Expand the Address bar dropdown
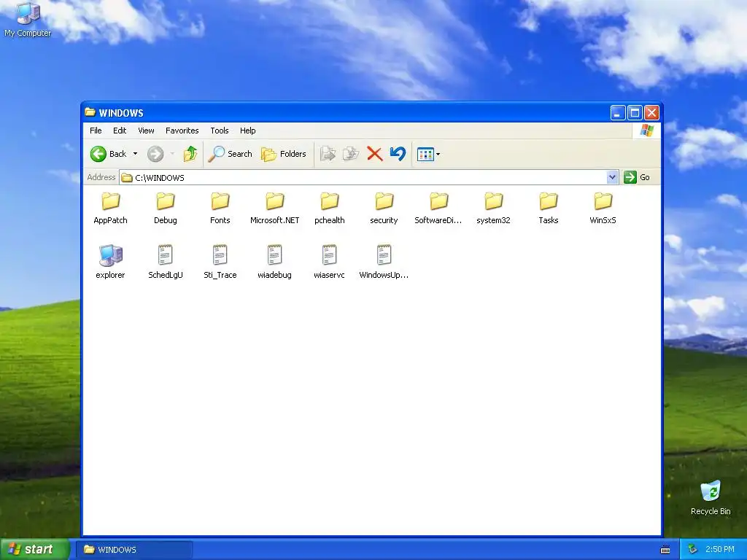The image size is (747, 560). 613,177
